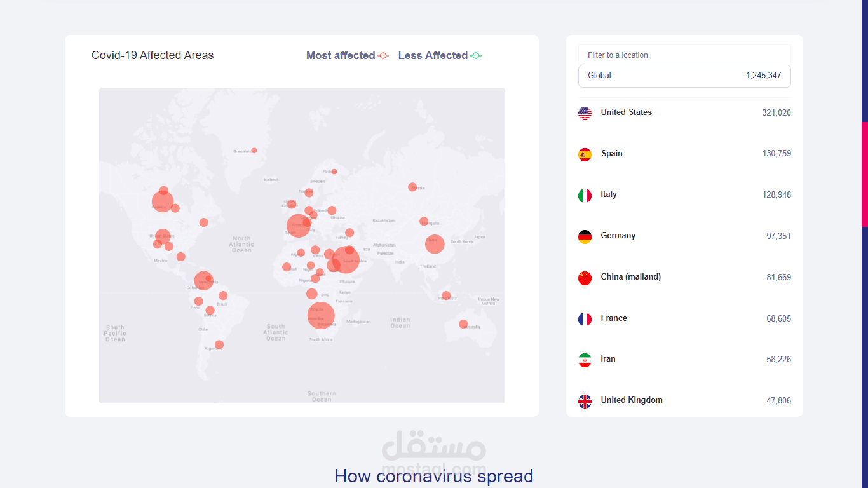This screenshot has height=488, width=868.
Task: Click the small bubble over Greenland
Action: coord(254,151)
